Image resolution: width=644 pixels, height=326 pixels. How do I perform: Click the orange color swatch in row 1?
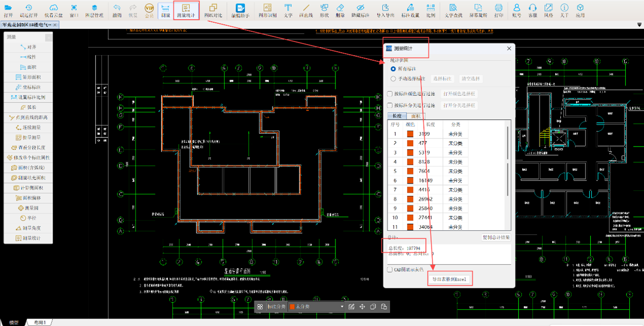coord(410,134)
